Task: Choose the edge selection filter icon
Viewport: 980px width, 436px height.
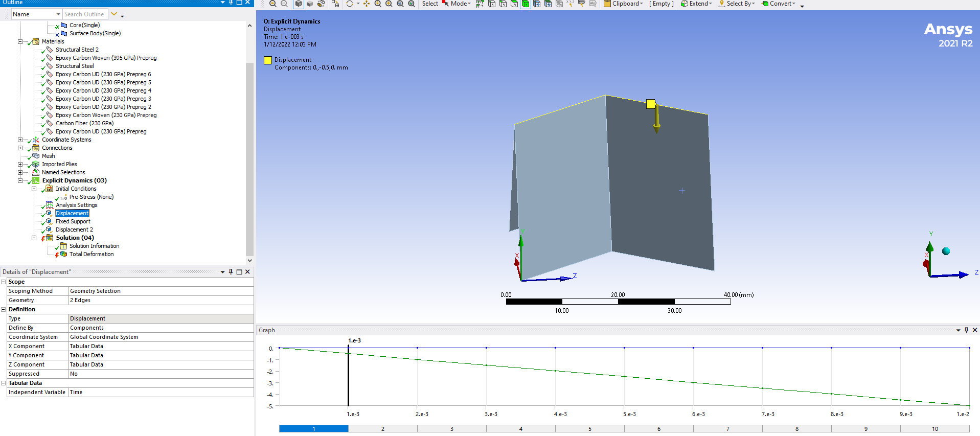Action: click(503, 4)
